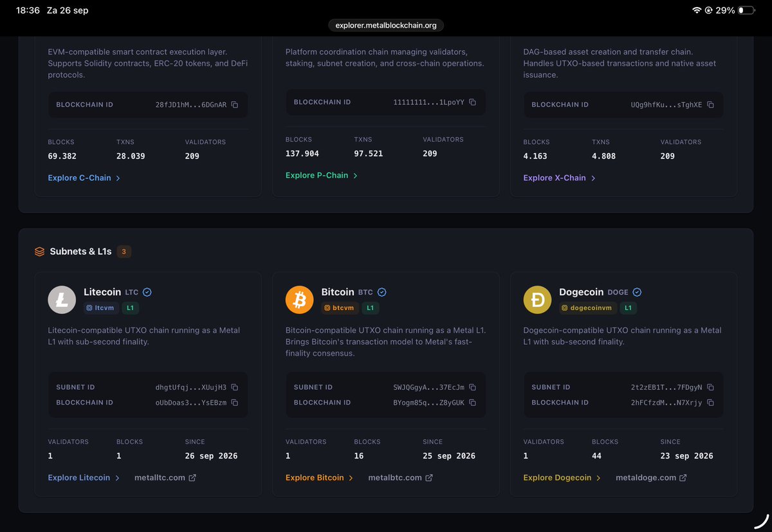Open the Explore Bitcoin link
The image size is (772, 532).
click(x=319, y=477)
